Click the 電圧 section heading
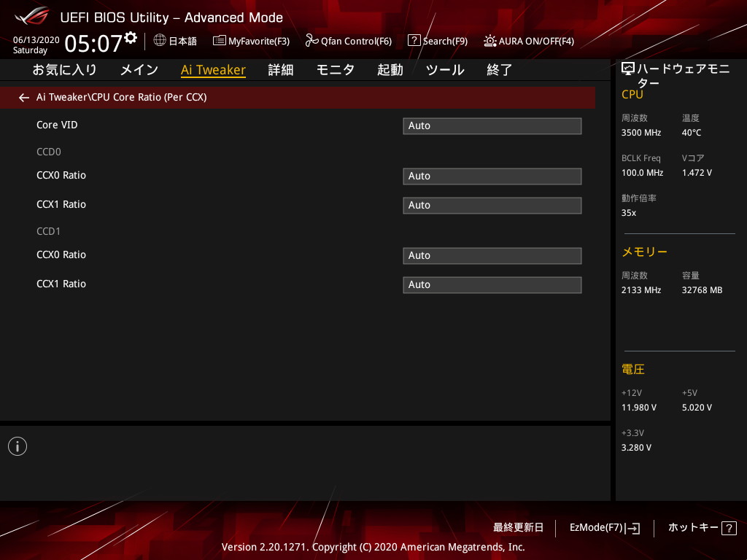This screenshot has width=747, height=560. point(633,370)
